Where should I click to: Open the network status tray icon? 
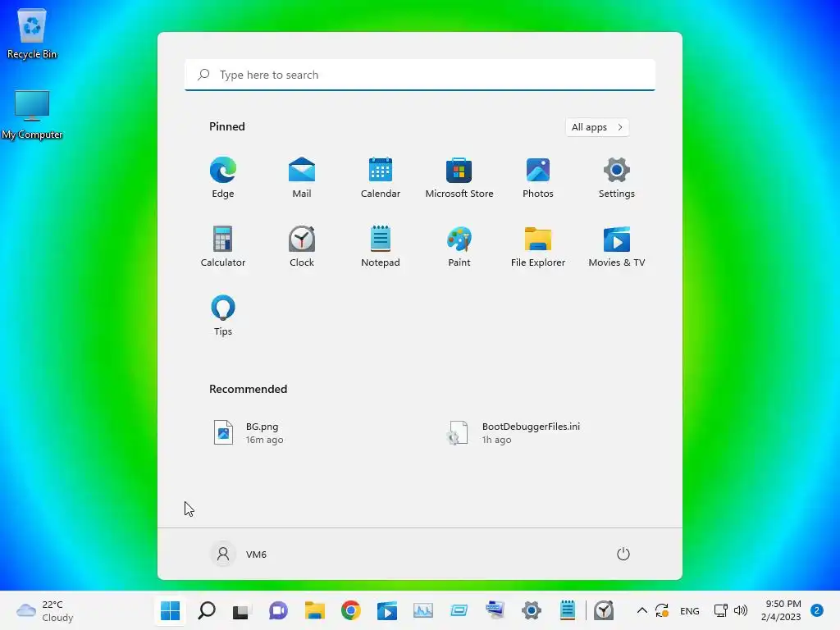[720, 610]
